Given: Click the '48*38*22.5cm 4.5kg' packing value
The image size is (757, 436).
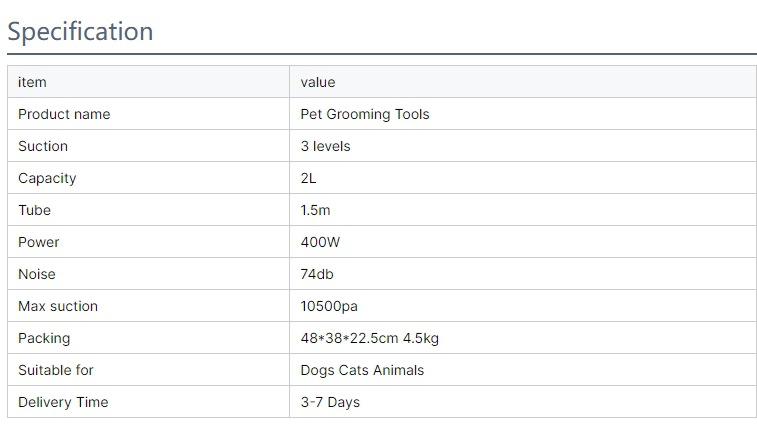Looking at the screenshot, I should pyautogui.click(x=369, y=338).
